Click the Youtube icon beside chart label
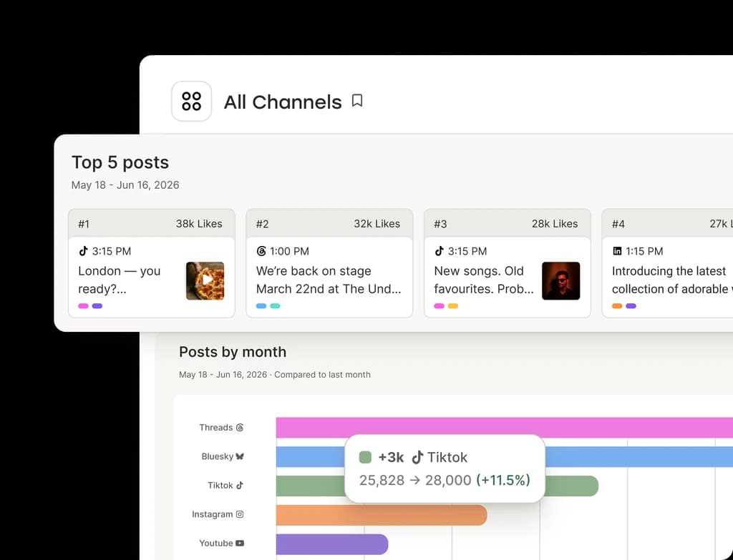 [240, 543]
